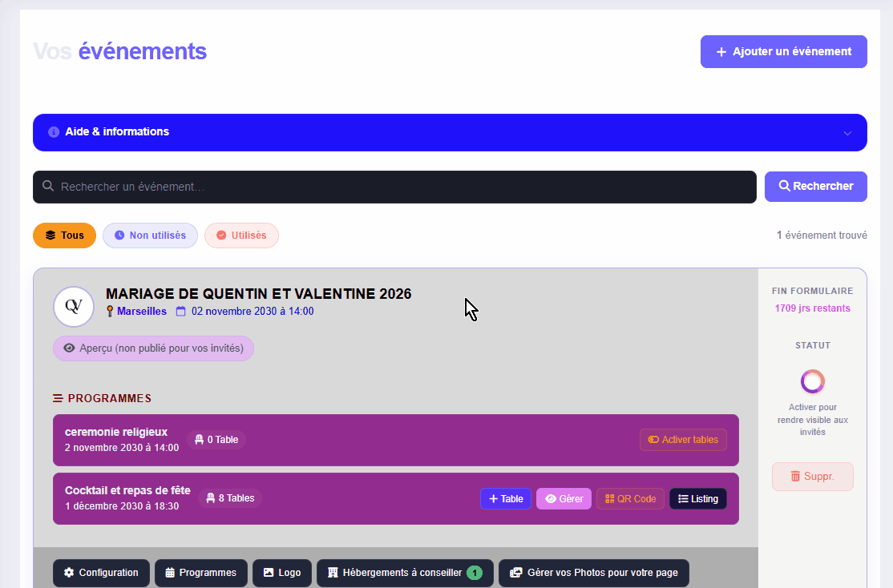
Task: Enable tables for ceremonie religieux
Action: pyautogui.click(x=683, y=440)
